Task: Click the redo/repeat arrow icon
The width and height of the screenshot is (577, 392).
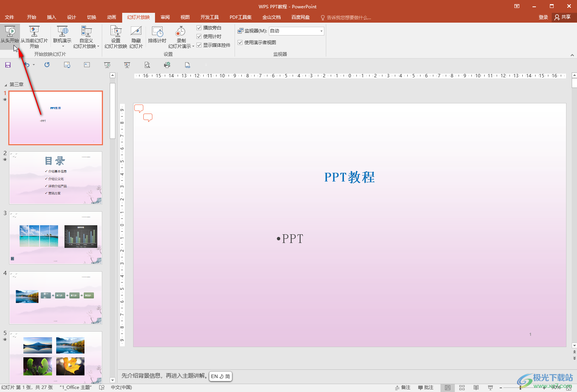Action: click(47, 65)
